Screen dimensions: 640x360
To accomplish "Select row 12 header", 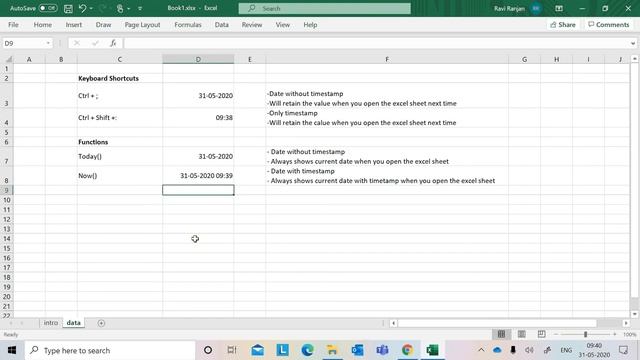I will tap(7, 220).
